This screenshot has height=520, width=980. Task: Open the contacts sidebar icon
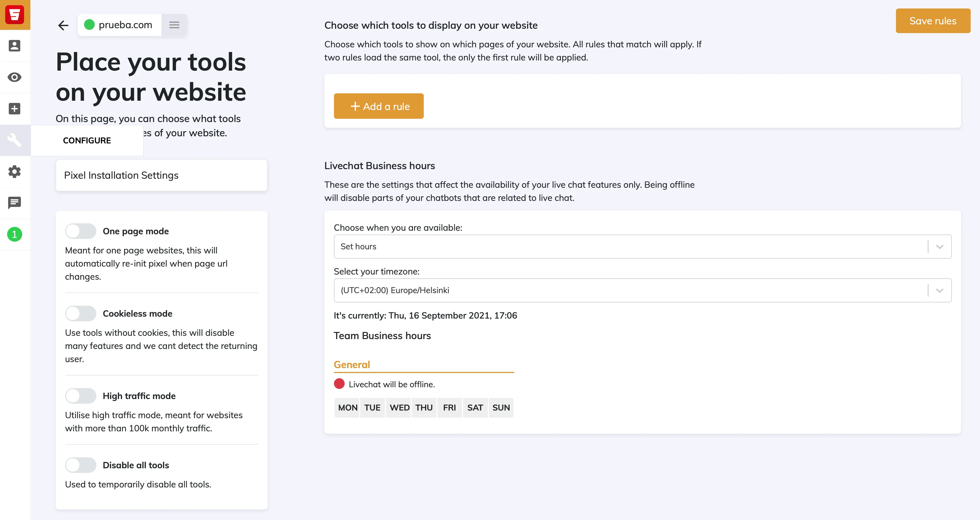tap(15, 46)
